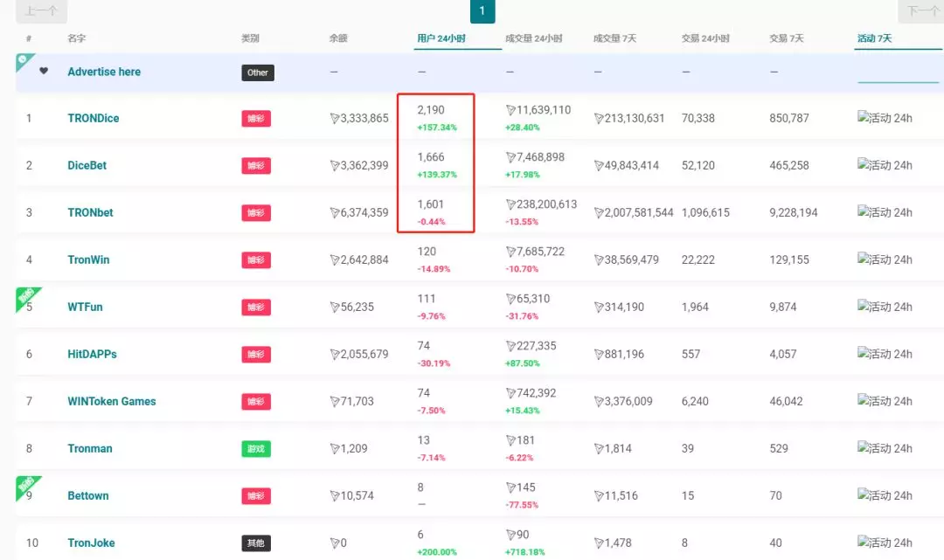
Task: Click TRONbet 24h transactions 1,096,615
Action: [705, 212]
